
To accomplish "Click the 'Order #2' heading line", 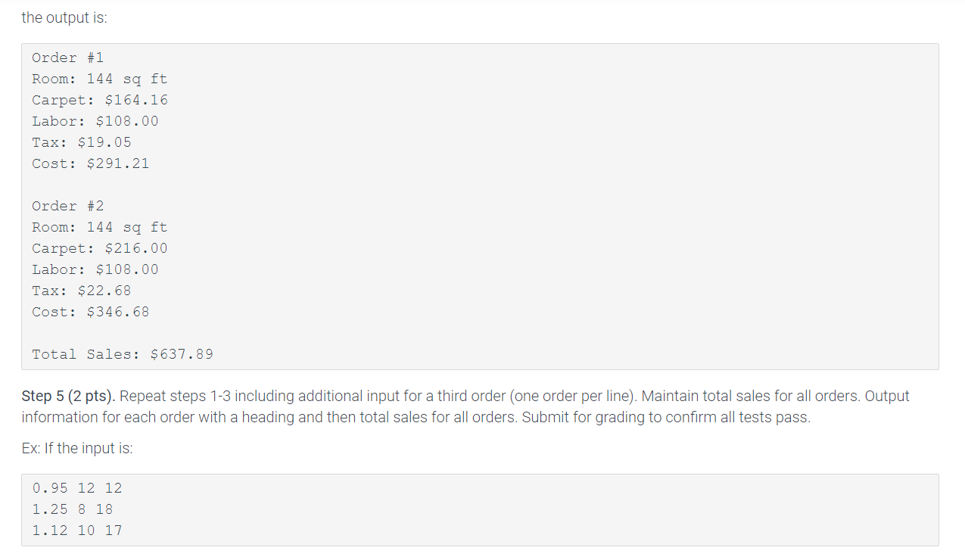I will click(68, 207).
